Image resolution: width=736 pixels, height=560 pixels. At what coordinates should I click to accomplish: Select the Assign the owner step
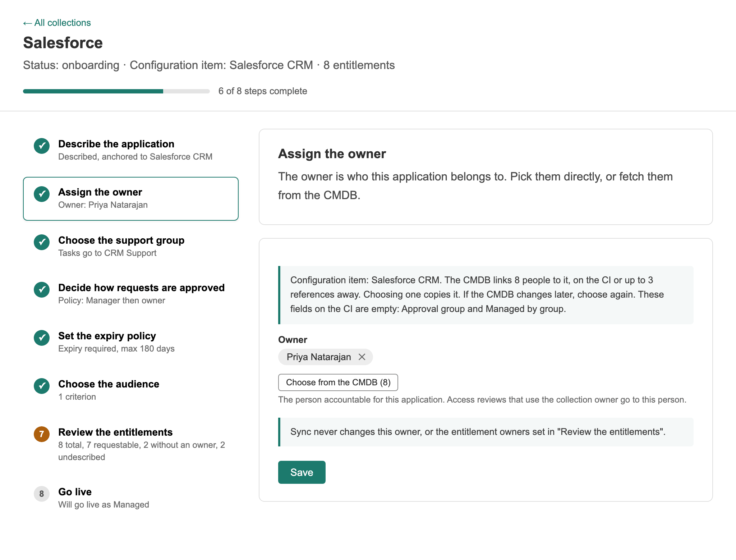131,198
